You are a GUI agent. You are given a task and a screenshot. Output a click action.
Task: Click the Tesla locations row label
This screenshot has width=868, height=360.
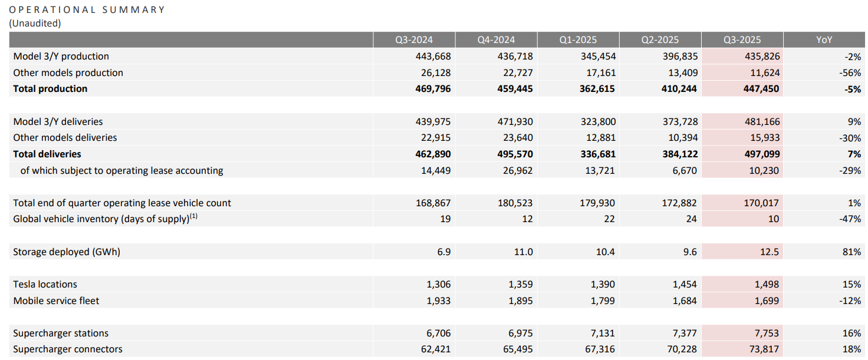[x=45, y=284]
